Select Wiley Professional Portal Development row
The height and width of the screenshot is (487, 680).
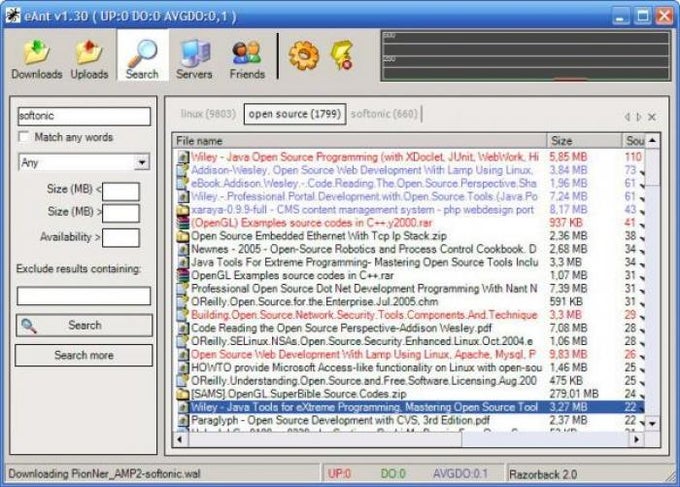[x=409, y=196]
